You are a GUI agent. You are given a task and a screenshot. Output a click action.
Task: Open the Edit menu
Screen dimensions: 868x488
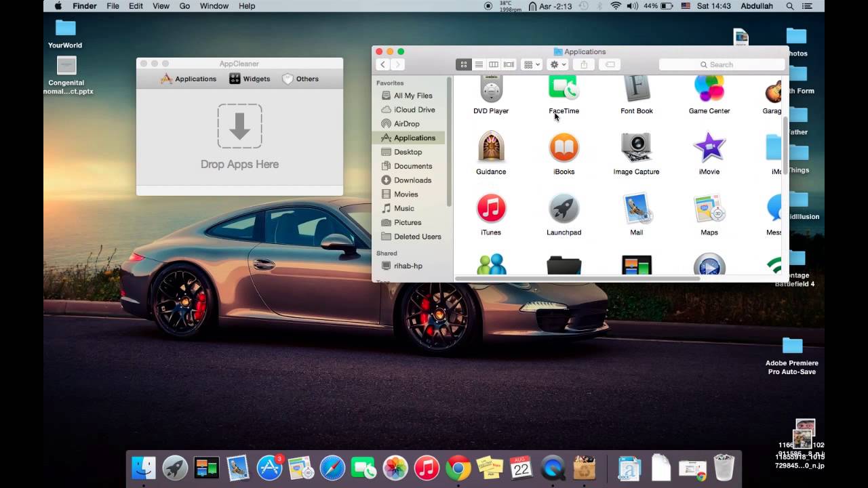pos(136,6)
